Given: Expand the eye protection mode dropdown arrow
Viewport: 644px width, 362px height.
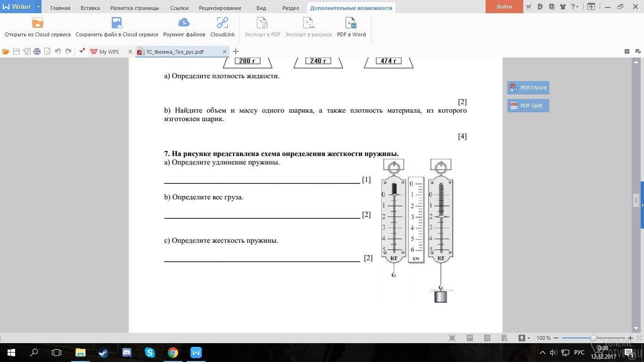Looking at the screenshot, I should pos(528,338).
